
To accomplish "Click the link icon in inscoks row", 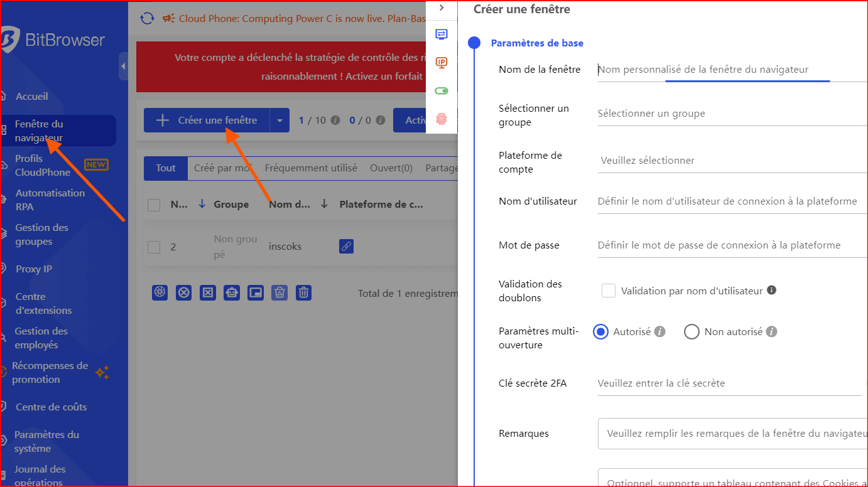I will click(x=346, y=247).
